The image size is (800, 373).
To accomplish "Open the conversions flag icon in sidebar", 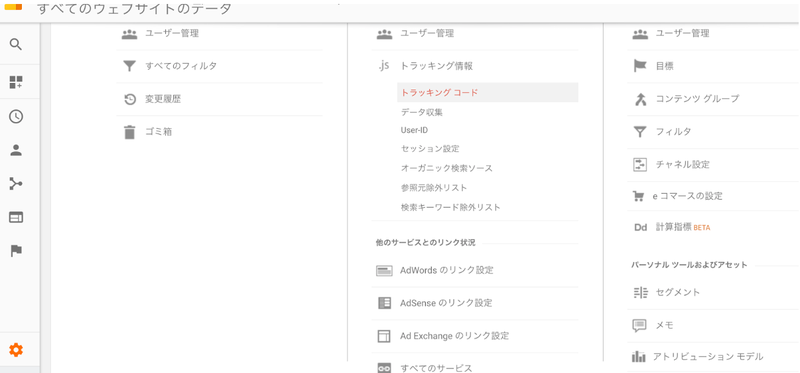I will (x=16, y=251).
